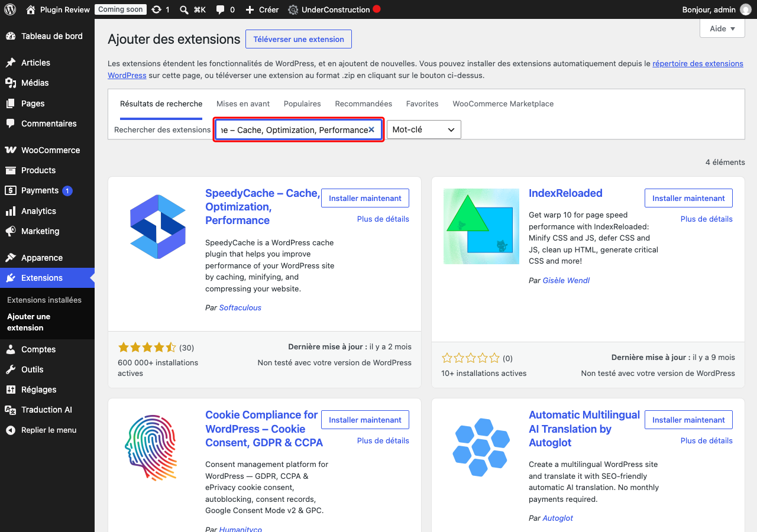The width and height of the screenshot is (757, 532).
Task: Open the Autoglot author link
Action: [558, 518]
